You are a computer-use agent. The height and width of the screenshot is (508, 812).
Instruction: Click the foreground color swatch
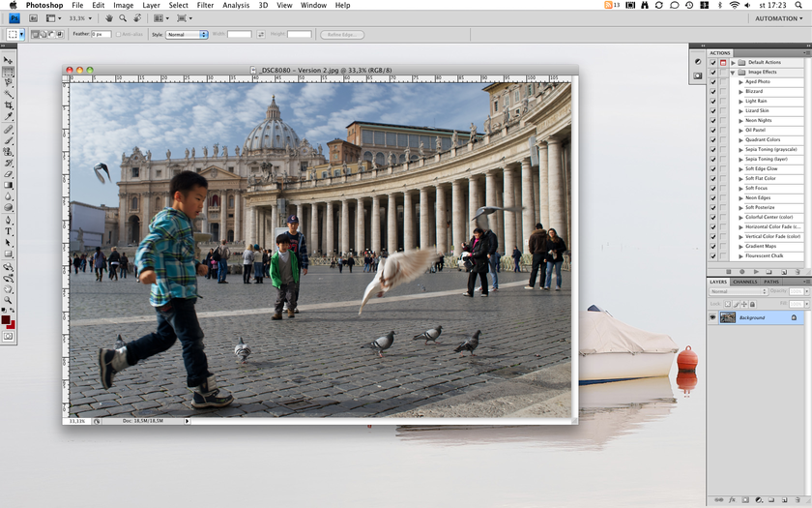click(x=6, y=320)
